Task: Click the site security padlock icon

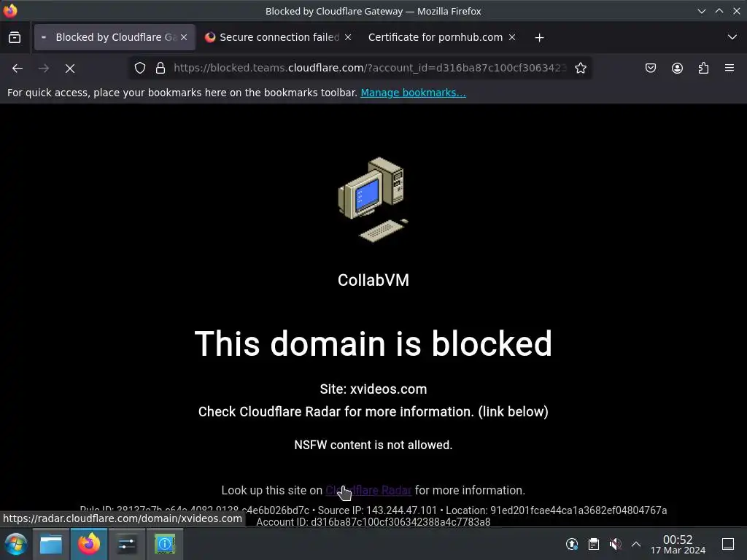Action: tap(160, 68)
